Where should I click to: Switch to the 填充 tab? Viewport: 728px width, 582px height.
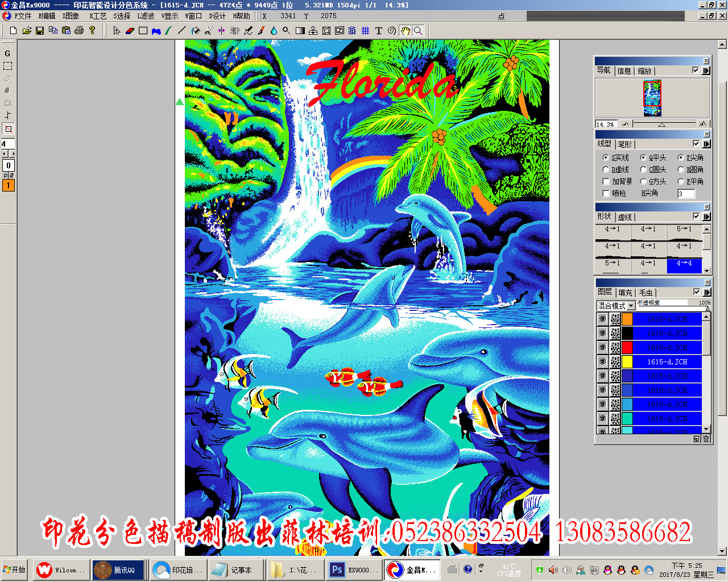coord(625,293)
